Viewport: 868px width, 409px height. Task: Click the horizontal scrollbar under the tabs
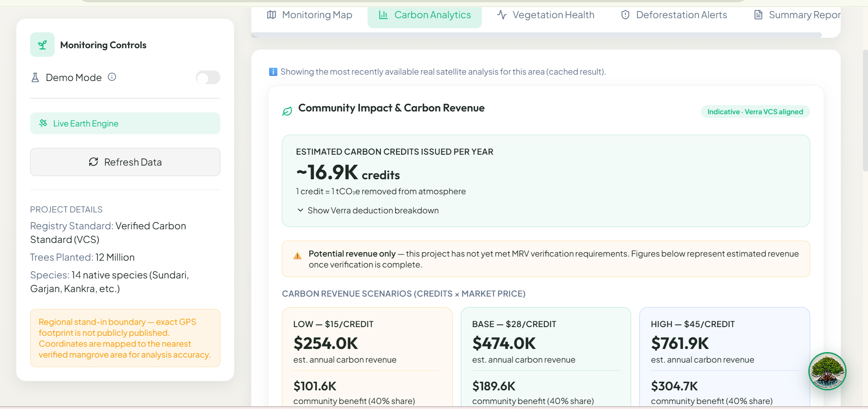click(x=536, y=35)
